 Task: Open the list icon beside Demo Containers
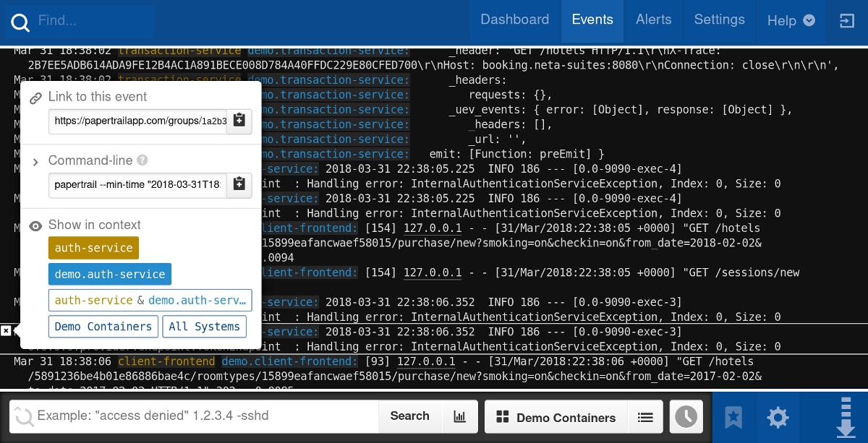[x=645, y=417]
